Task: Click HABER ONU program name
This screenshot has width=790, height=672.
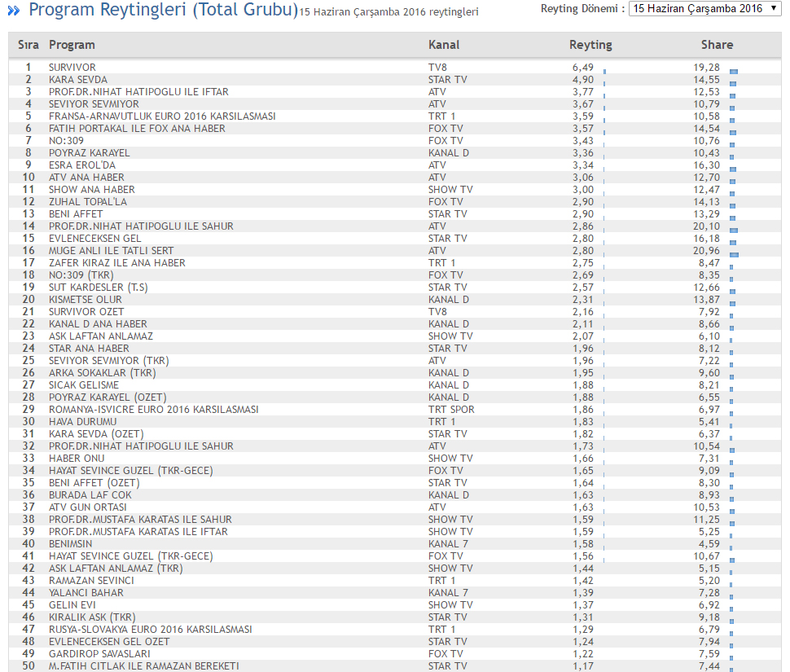Action: click(x=77, y=459)
